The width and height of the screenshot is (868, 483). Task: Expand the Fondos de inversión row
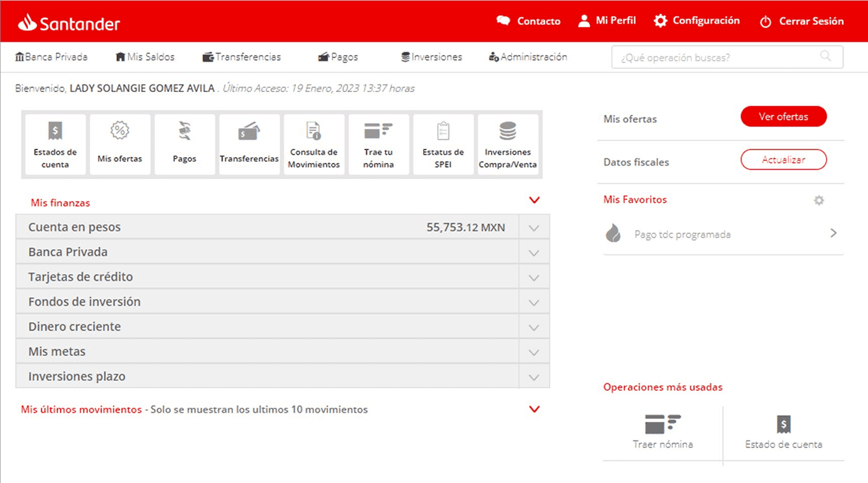pos(534,302)
